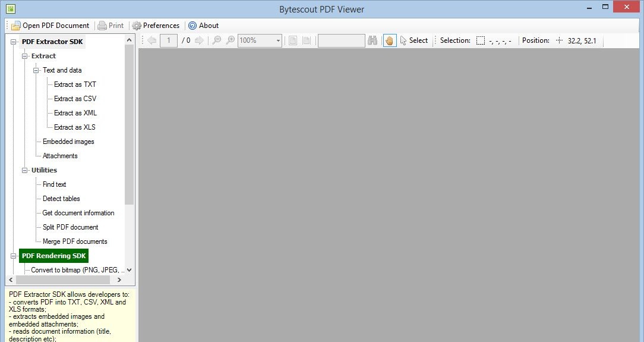Select Extract as TXT
The width and height of the screenshot is (644, 342).
75,84
